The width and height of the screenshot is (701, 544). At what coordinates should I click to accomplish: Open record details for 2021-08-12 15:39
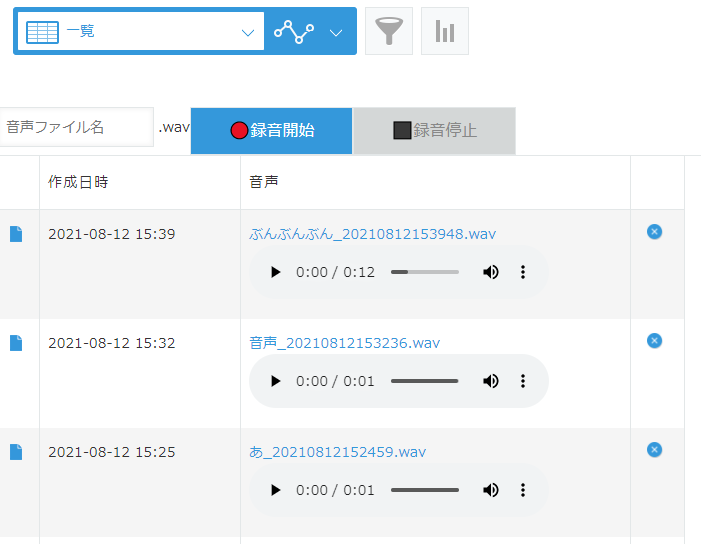click(16, 234)
